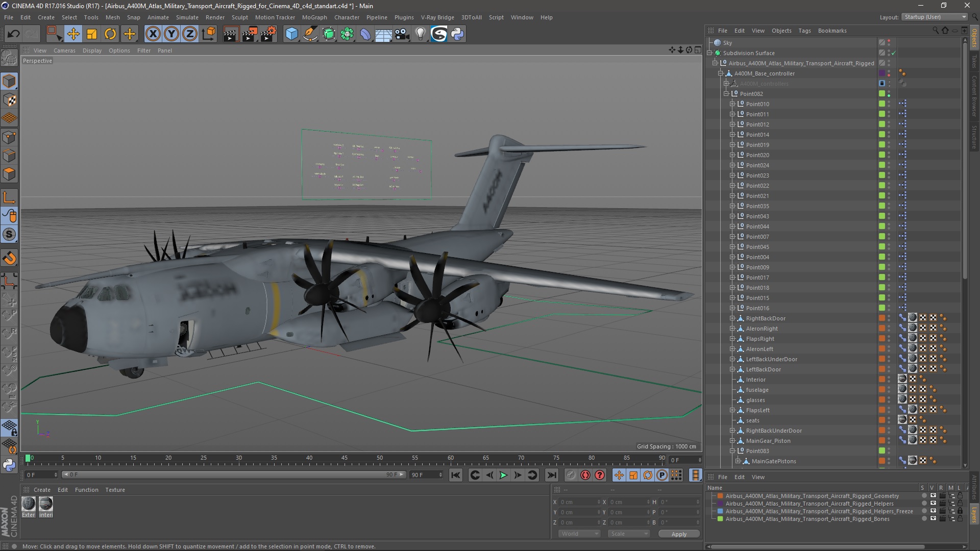980x551 pixels.
Task: Open the spline Pen tool
Action: click(x=310, y=34)
